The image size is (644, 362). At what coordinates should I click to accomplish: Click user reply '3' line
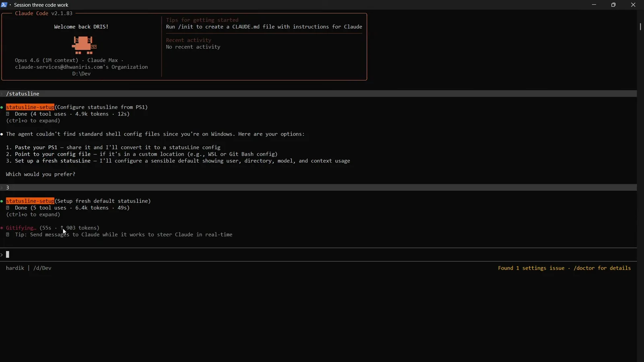click(x=318, y=188)
